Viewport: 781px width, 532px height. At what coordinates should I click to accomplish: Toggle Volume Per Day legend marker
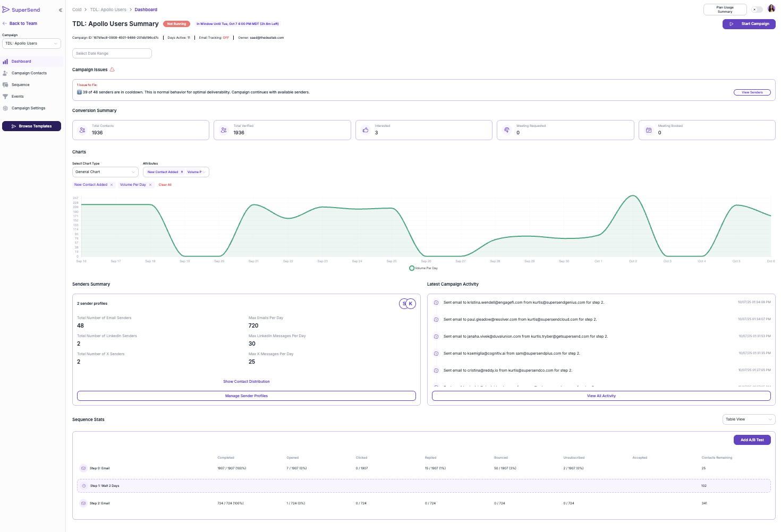[412, 268]
